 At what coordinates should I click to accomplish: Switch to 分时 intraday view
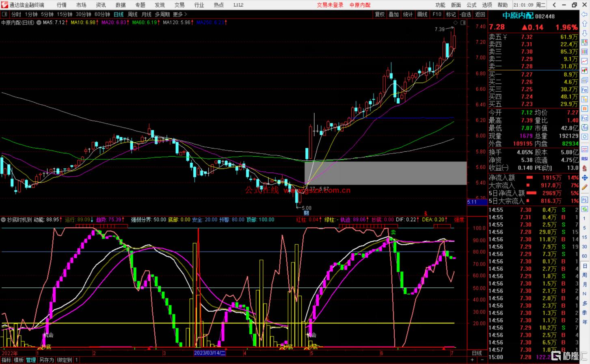(x=16, y=14)
